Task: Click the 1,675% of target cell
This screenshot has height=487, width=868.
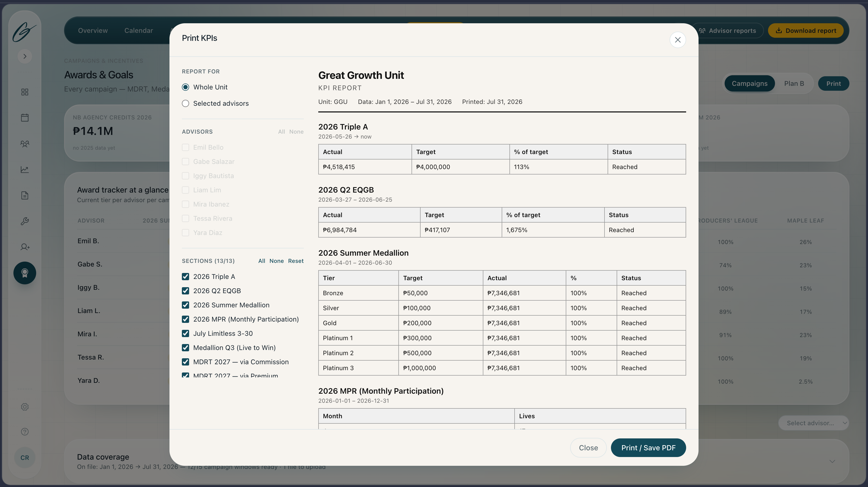Action: (x=553, y=230)
